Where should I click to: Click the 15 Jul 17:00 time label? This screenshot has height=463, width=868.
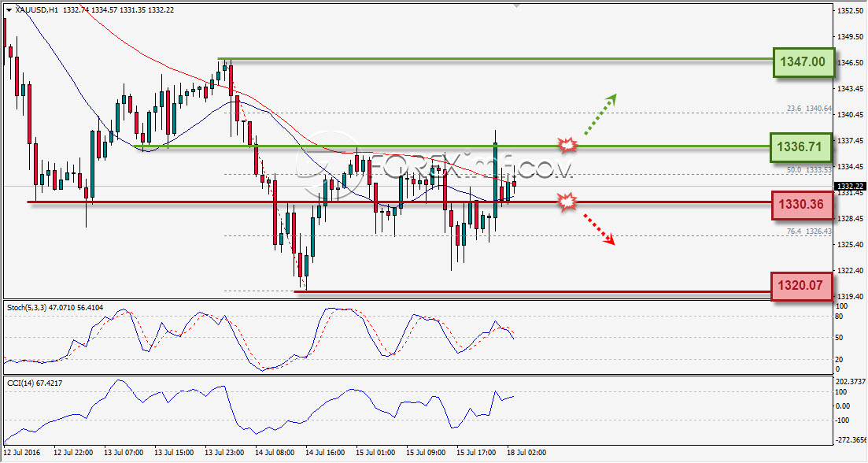[x=476, y=453]
